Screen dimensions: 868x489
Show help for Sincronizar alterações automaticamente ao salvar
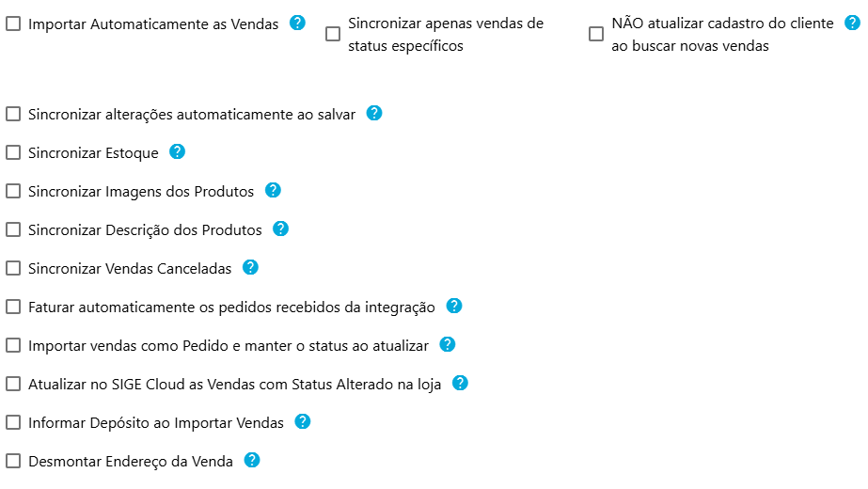coord(373,113)
